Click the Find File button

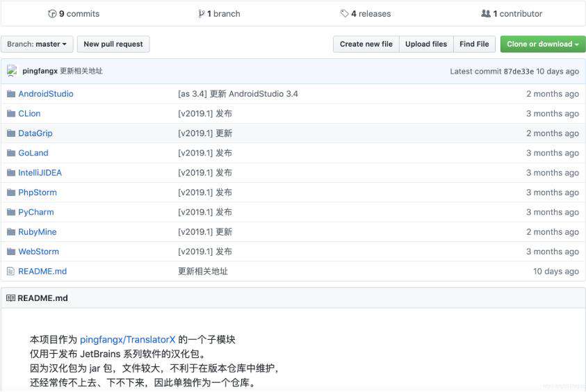point(474,44)
